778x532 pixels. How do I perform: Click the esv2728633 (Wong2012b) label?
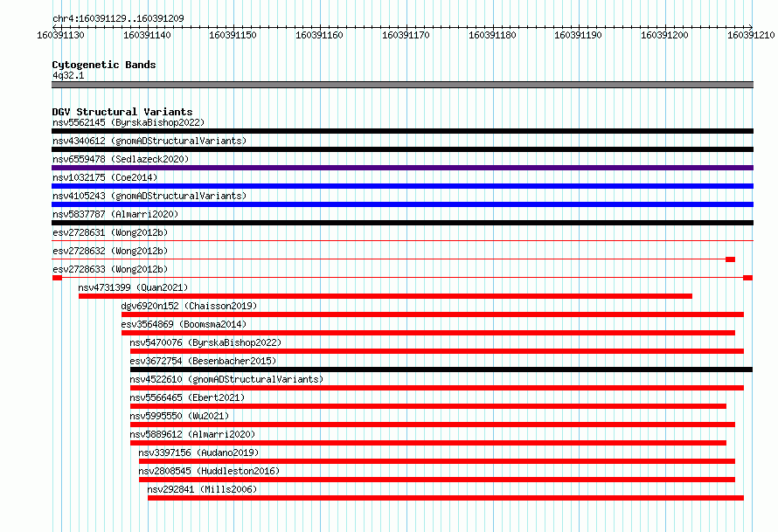pos(110,269)
